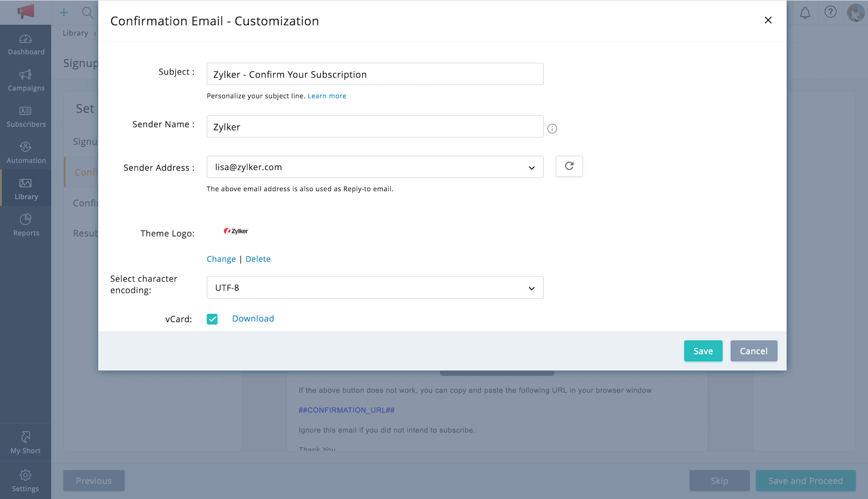The width and height of the screenshot is (868, 499).
Task: View sender name info tooltip
Action: [552, 129]
